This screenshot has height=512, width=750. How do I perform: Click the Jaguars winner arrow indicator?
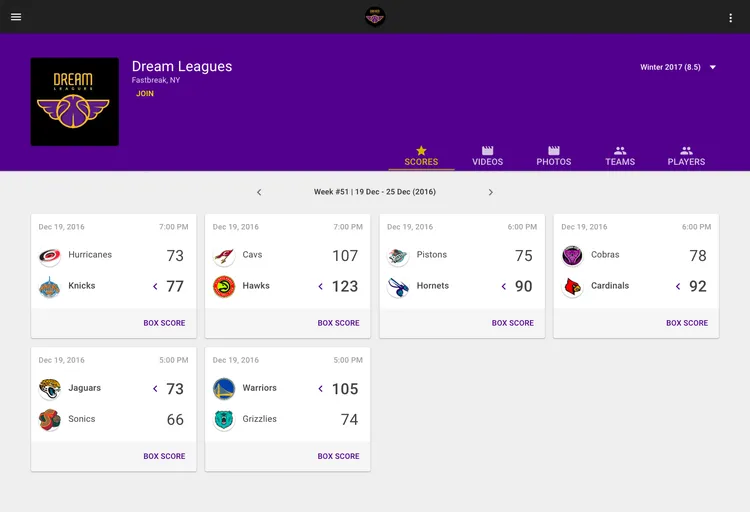click(x=155, y=389)
